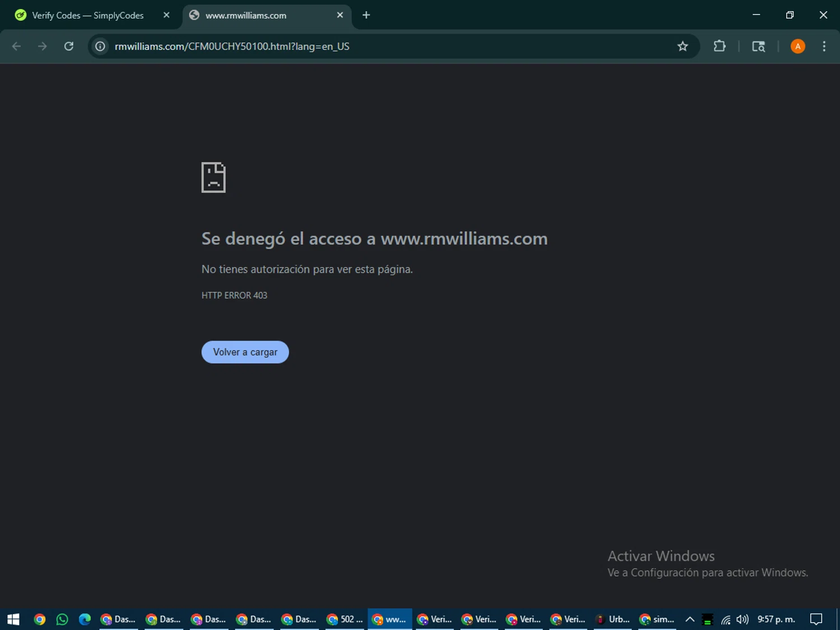Minimize the Chrome window

757,15
